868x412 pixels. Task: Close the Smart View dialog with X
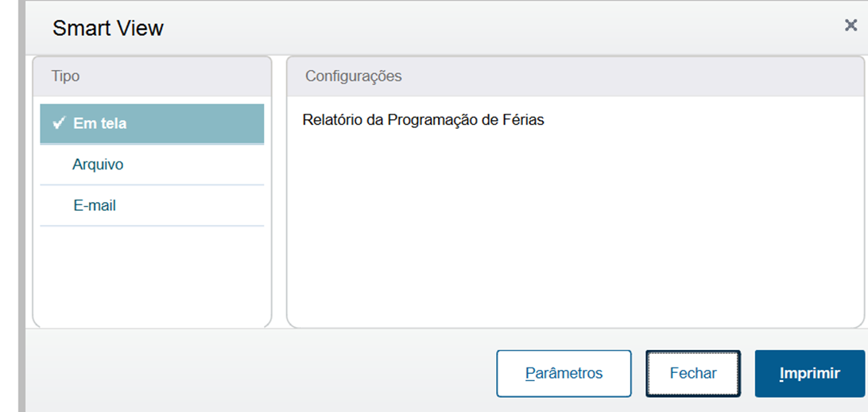pyautogui.click(x=851, y=25)
